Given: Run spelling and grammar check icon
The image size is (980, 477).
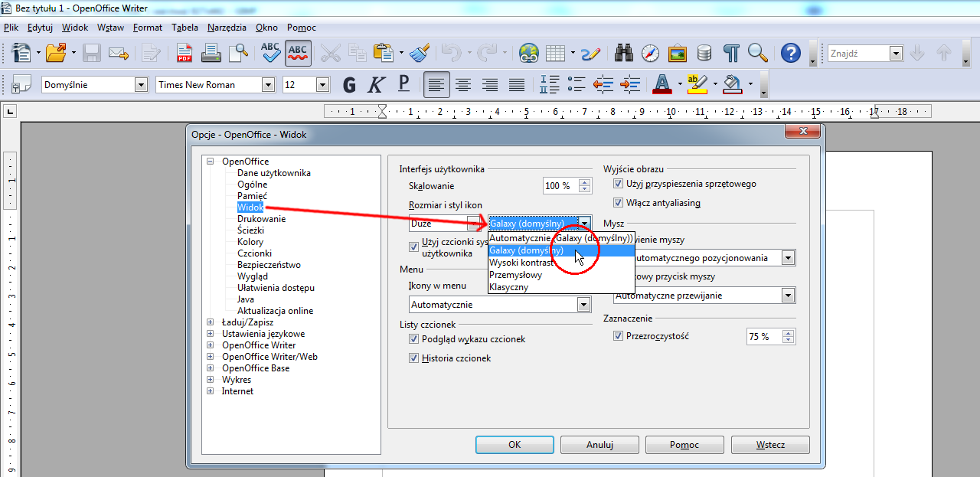Looking at the screenshot, I should pyautogui.click(x=270, y=53).
